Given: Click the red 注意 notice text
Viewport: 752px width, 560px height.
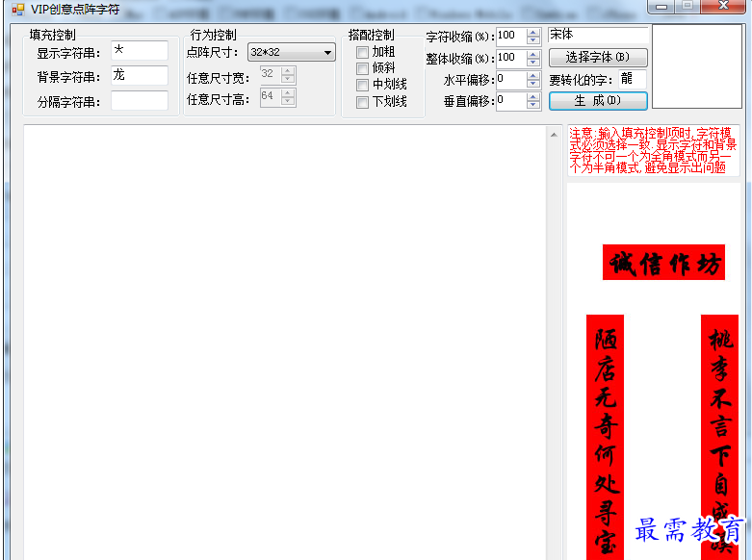Looking at the screenshot, I should point(653,150).
